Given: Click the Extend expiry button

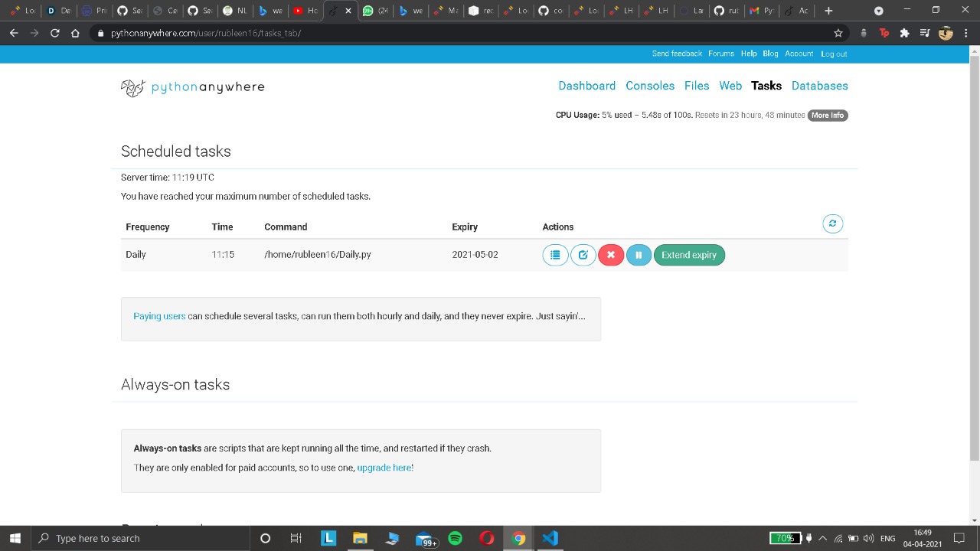Looking at the screenshot, I should 689,255.
